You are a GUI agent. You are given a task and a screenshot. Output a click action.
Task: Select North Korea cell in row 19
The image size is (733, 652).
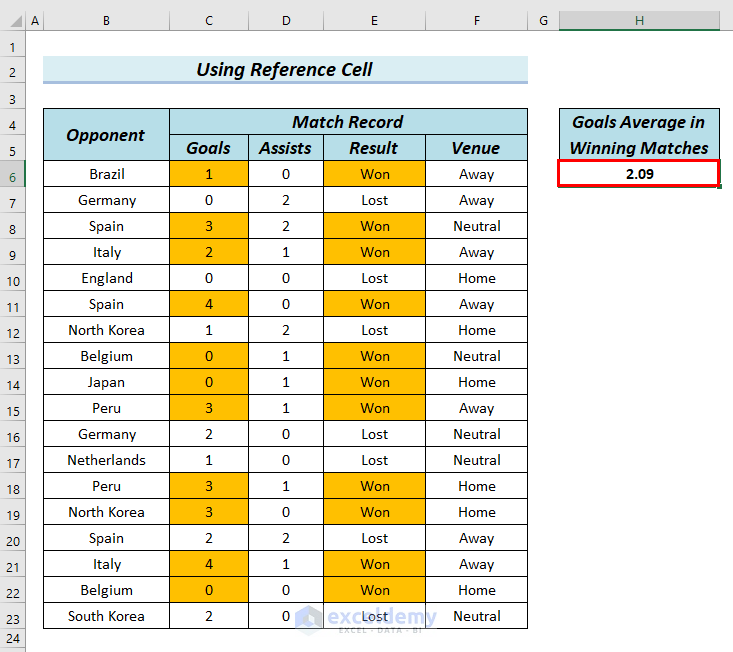106,512
